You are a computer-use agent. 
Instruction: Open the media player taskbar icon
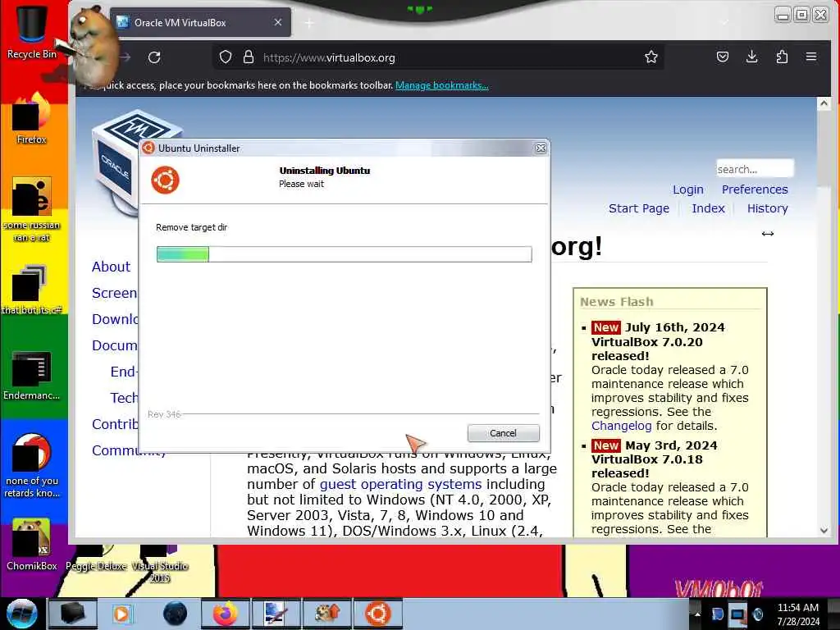123,614
